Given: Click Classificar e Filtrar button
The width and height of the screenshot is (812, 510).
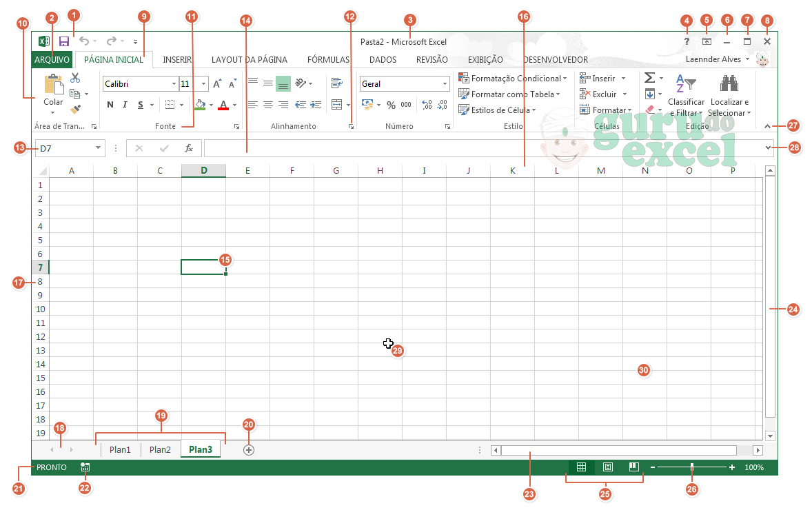Looking at the screenshot, I should [686, 95].
